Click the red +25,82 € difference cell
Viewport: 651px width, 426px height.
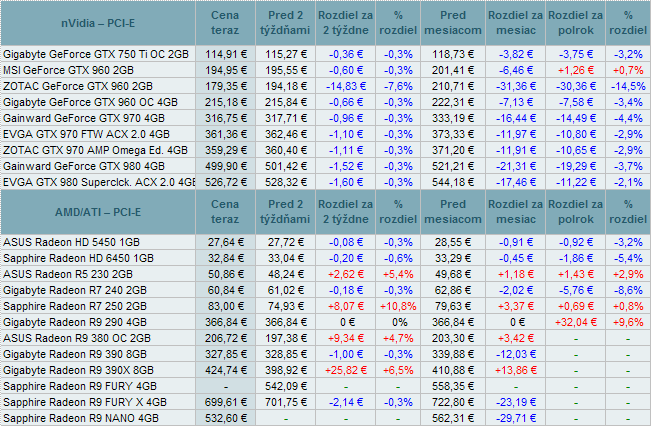click(x=346, y=370)
